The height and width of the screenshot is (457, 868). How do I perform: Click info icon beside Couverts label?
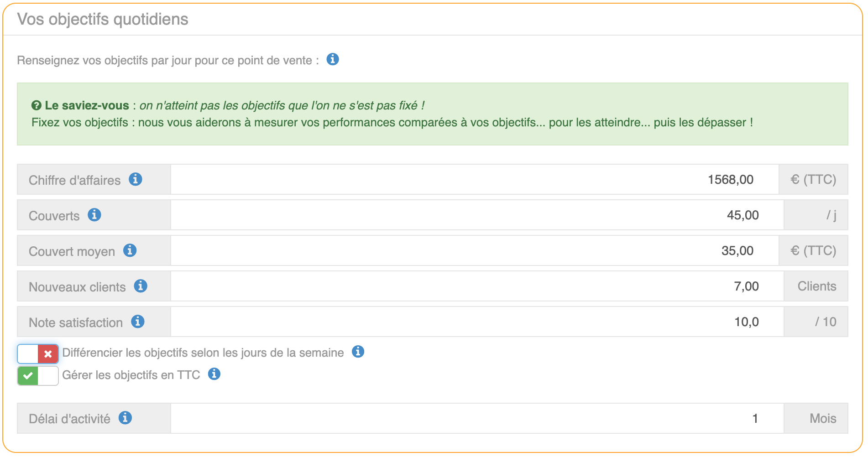click(x=94, y=215)
